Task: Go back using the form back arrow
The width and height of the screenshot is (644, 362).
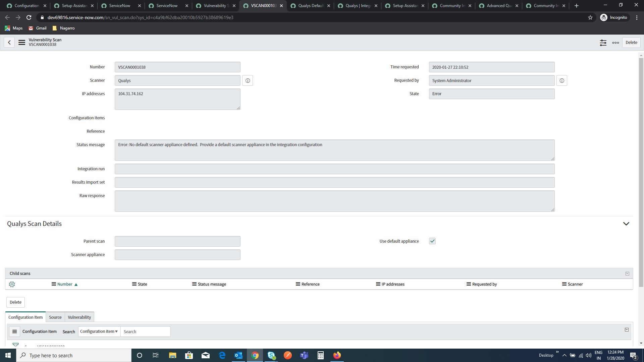Action: point(9,43)
